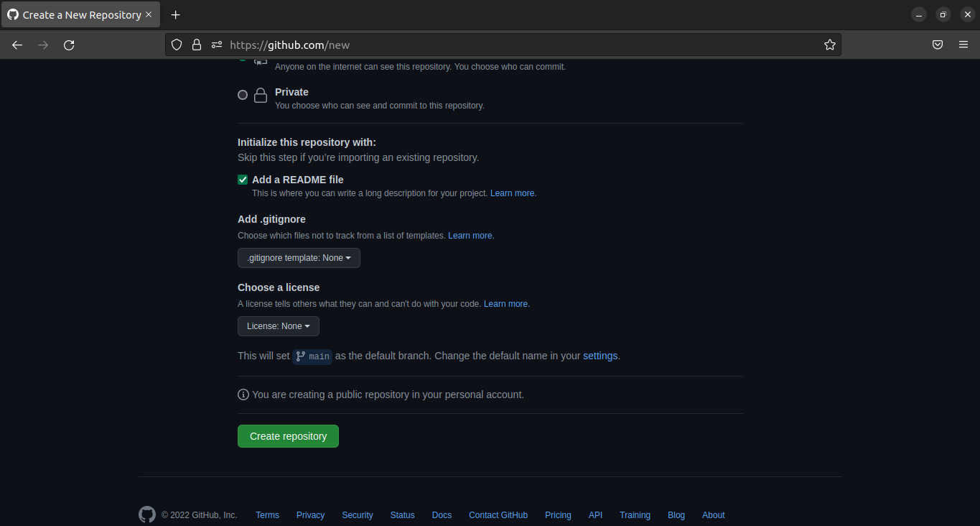Bookmark this page with the star icon
The width and height of the screenshot is (980, 526).
click(x=830, y=45)
